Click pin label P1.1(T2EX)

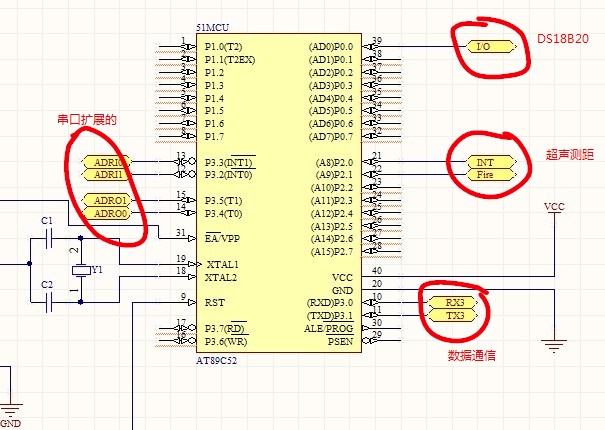point(230,60)
